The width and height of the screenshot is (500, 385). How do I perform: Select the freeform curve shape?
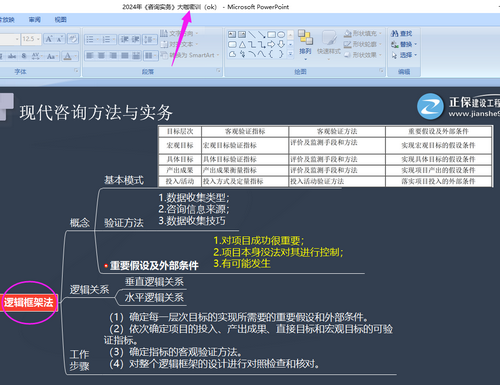point(262,54)
